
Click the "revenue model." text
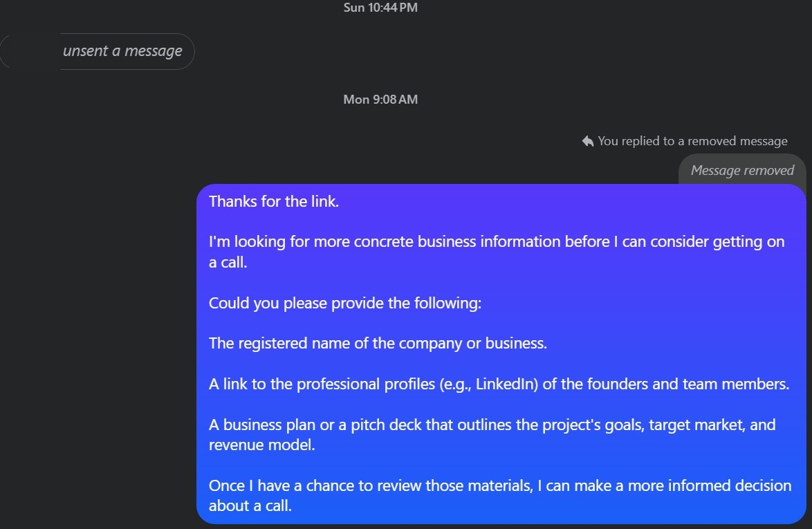tap(262, 445)
